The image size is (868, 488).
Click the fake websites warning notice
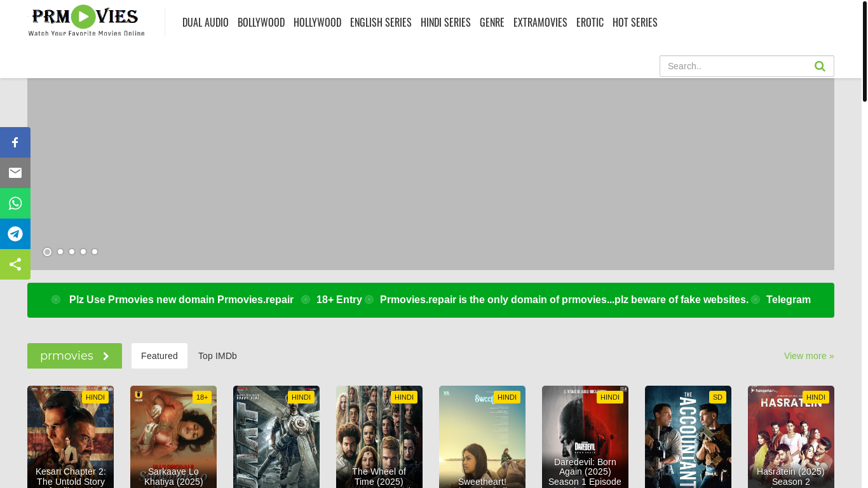pos(564,300)
